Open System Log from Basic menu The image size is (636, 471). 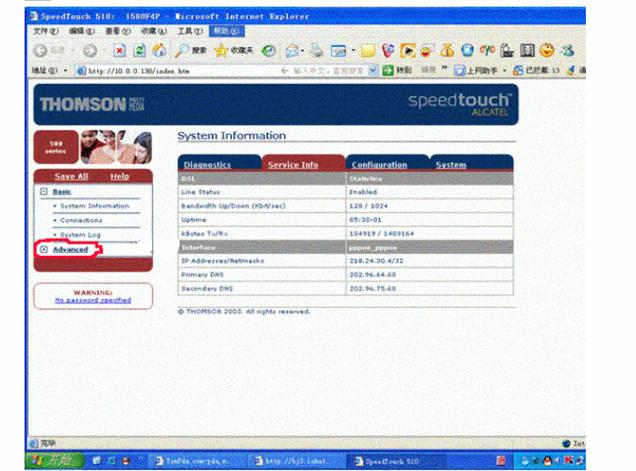[79, 234]
